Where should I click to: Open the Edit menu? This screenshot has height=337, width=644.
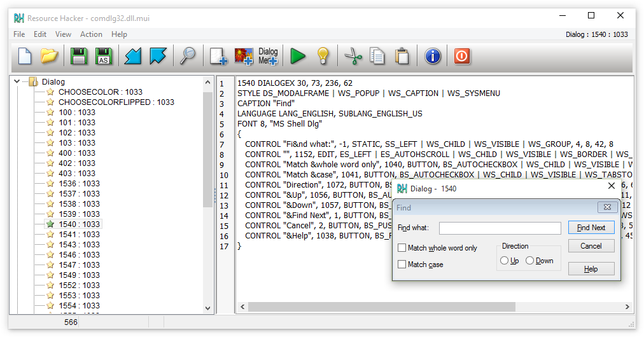tap(40, 34)
